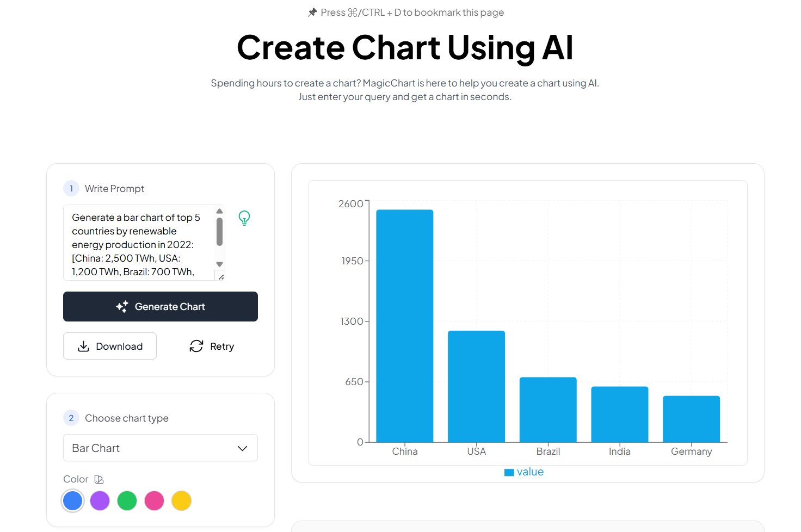Click the custom color picker icon
Screen dimensions: 801x532
click(x=99, y=479)
